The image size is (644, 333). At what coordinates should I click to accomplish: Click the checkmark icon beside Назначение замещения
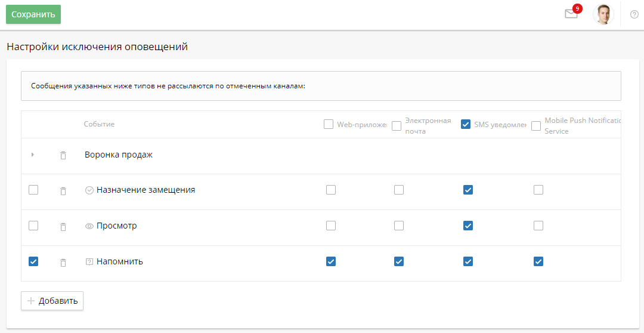click(89, 190)
